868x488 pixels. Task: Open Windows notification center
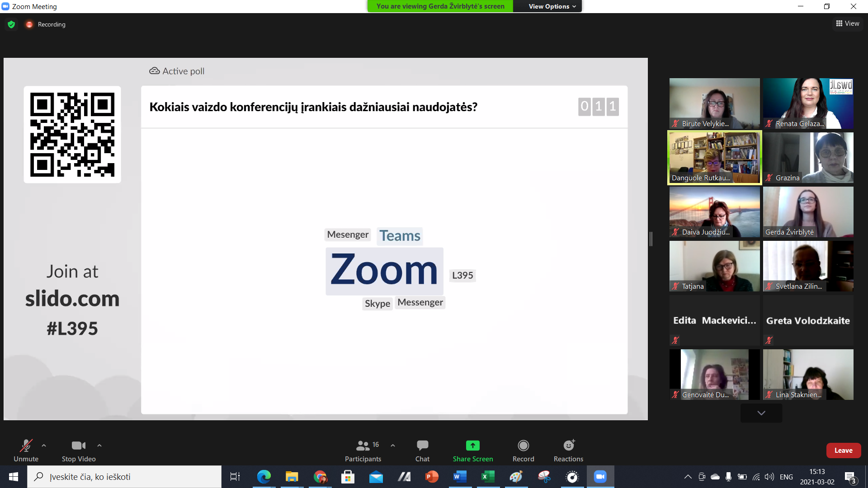[850, 477]
